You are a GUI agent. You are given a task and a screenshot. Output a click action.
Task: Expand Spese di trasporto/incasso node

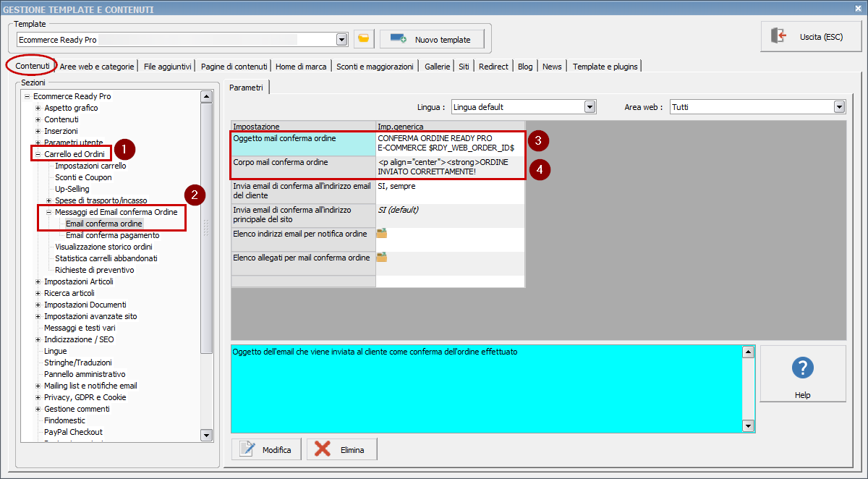(x=48, y=200)
